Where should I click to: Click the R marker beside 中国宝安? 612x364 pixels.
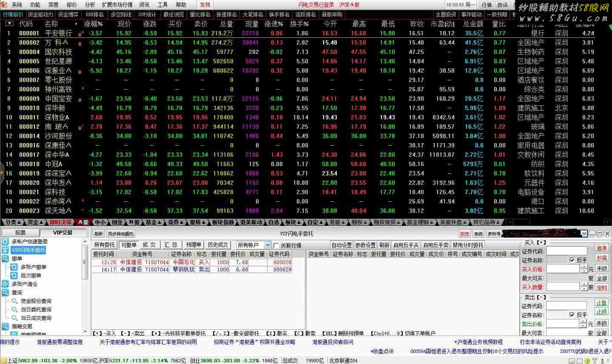[x=80, y=99]
